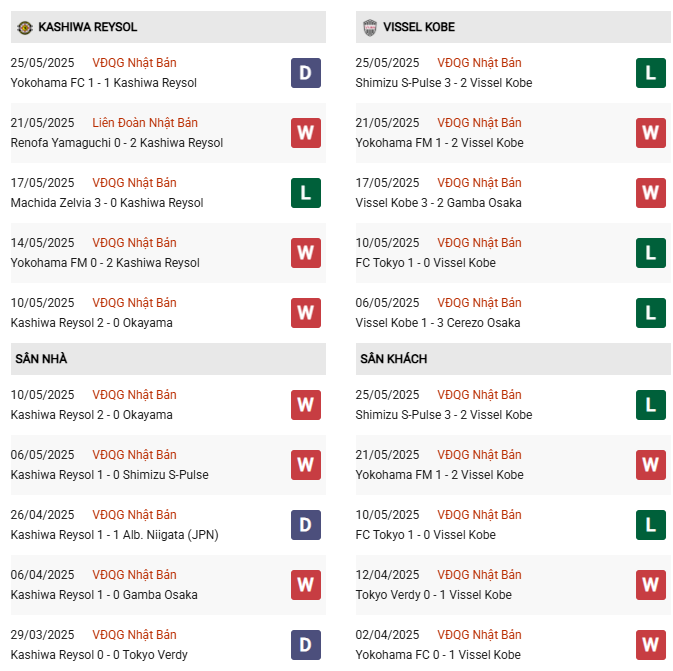Click the KASHIWA REYSOL header title
The width and height of the screenshot is (673, 671).
tap(88, 27)
